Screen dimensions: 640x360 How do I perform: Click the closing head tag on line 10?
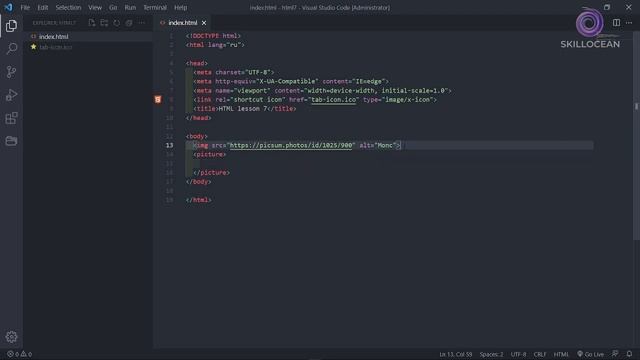click(x=199, y=118)
